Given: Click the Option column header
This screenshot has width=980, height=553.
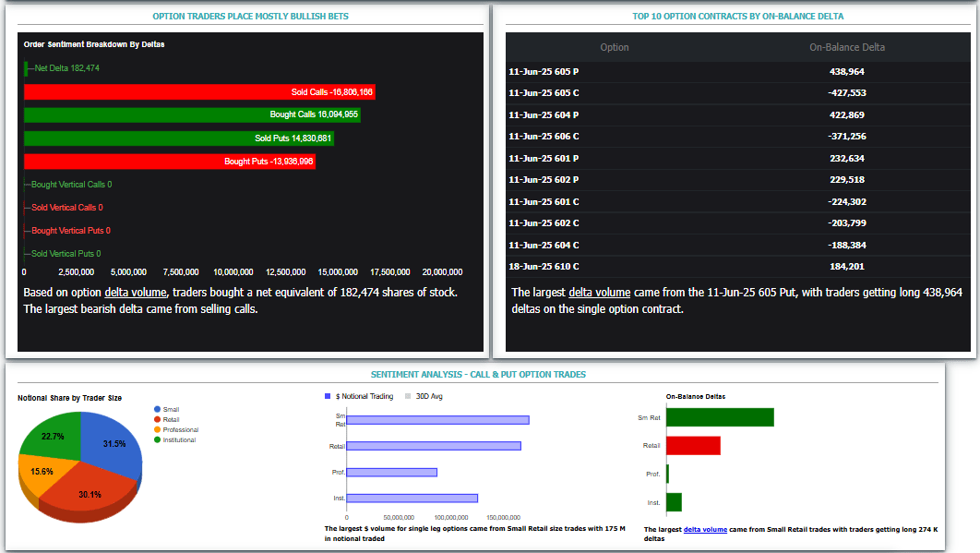Looking at the screenshot, I should (x=615, y=47).
